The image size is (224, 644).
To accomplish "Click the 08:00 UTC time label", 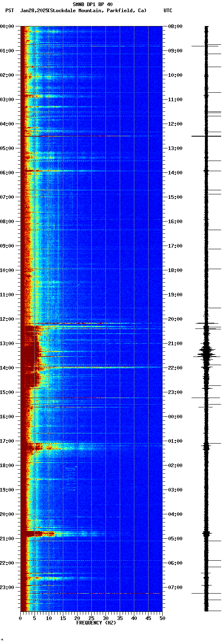I will pyautogui.click(x=175, y=26).
